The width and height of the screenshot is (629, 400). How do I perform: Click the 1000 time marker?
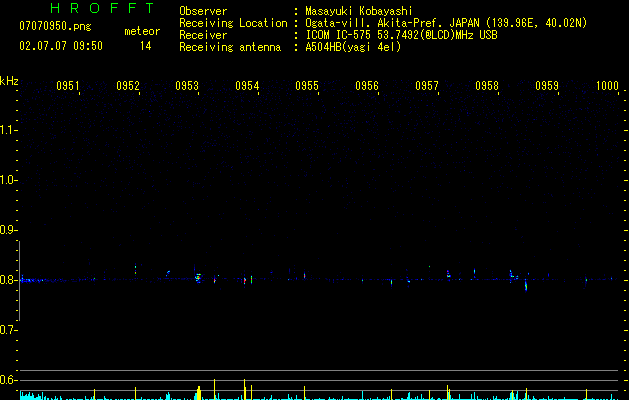tap(607, 85)
